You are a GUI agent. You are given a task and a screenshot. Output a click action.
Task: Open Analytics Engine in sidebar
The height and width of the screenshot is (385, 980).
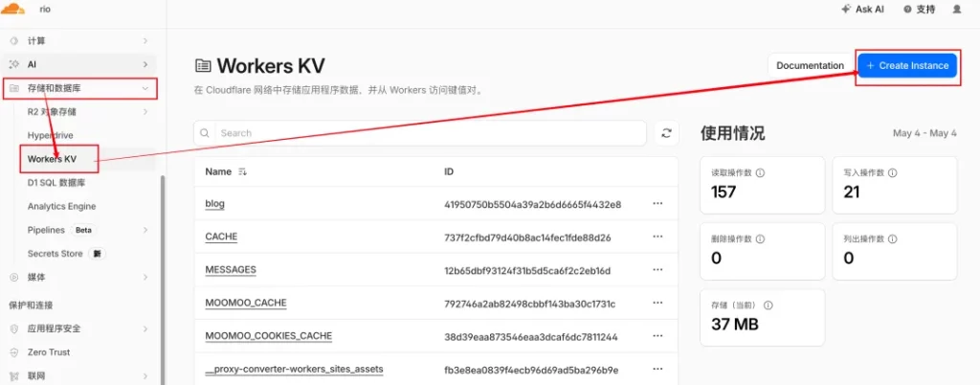point(62,206)
